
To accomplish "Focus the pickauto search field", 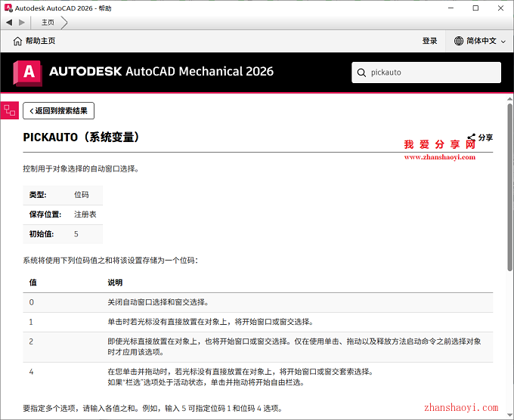I will point(426,73).
